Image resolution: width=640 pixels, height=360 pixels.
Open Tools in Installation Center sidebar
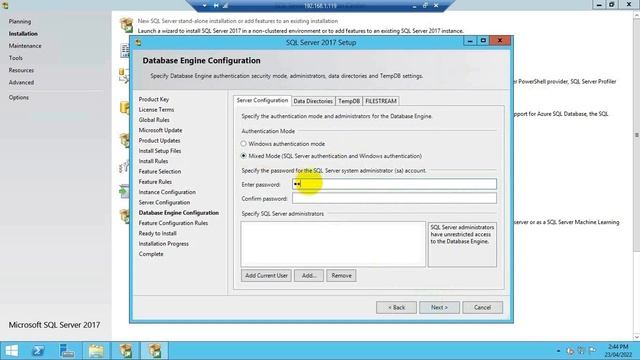(16, 58)
